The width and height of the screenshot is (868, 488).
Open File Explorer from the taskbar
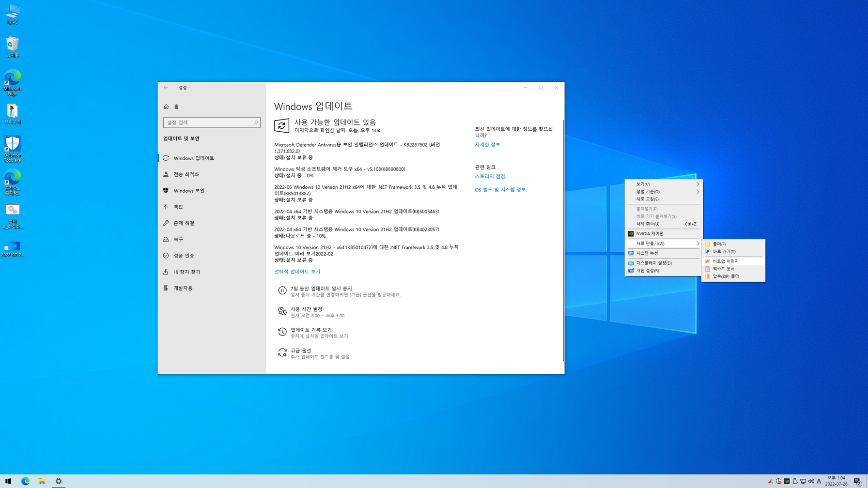(x=42, y=481)
